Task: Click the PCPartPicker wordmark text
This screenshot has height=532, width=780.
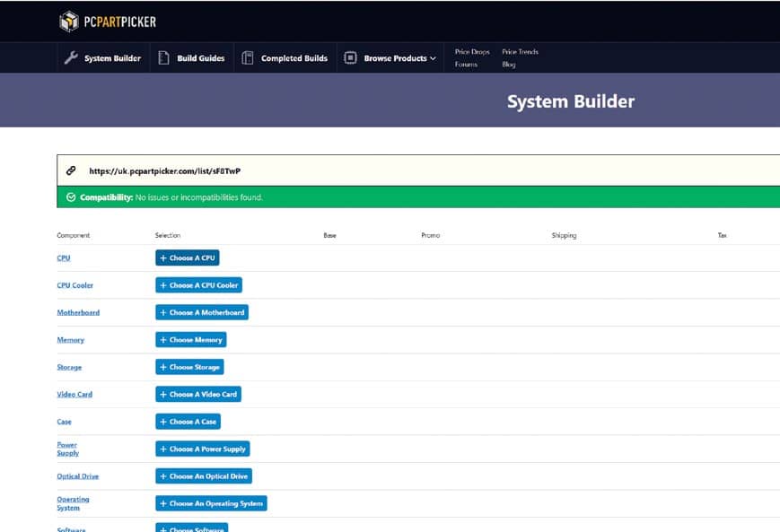Action: coord(120,22)
